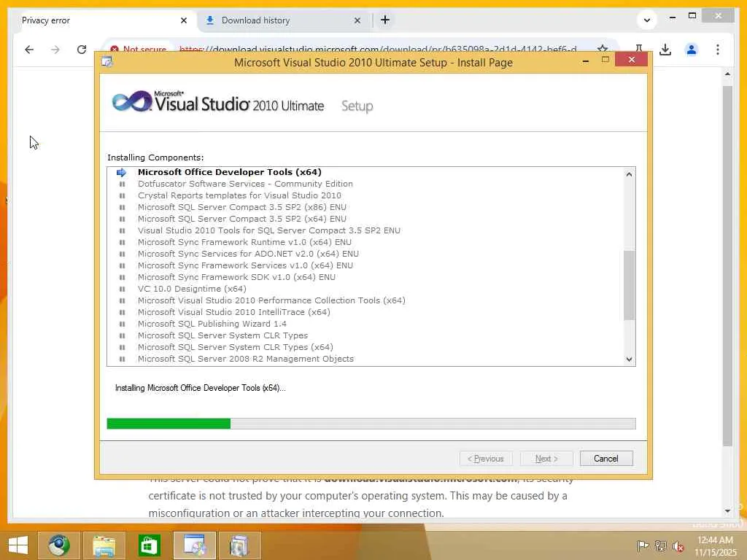Click the Cancel button in setup

pos(606,459)
